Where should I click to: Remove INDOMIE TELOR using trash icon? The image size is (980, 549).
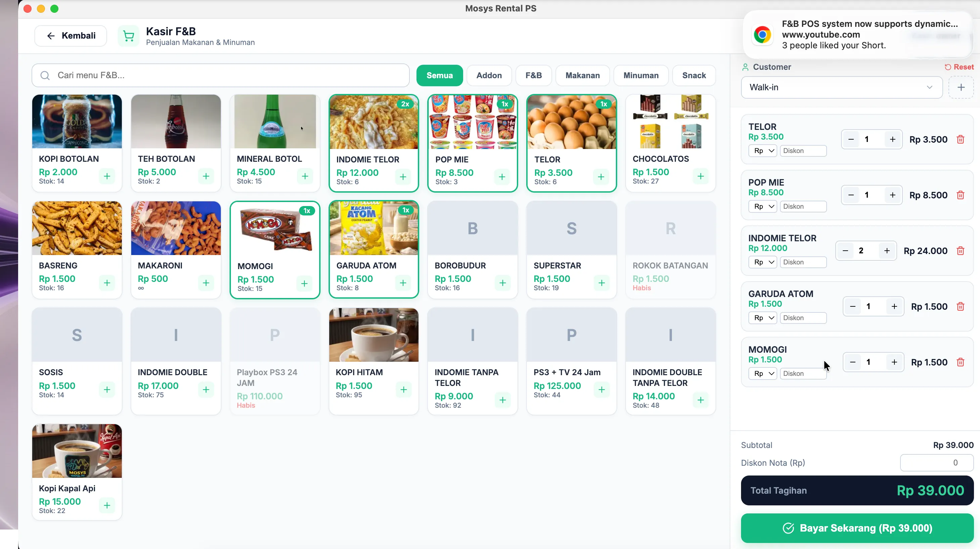coord(960,251)
